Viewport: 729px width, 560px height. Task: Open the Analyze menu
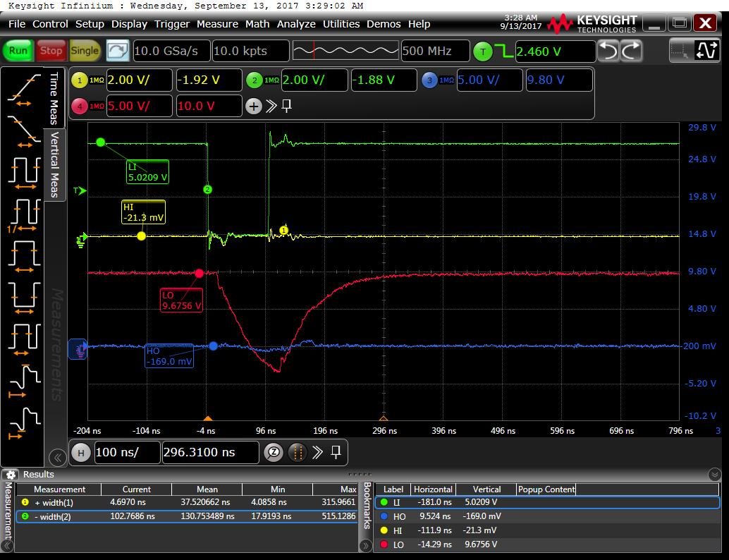[296, 24]
